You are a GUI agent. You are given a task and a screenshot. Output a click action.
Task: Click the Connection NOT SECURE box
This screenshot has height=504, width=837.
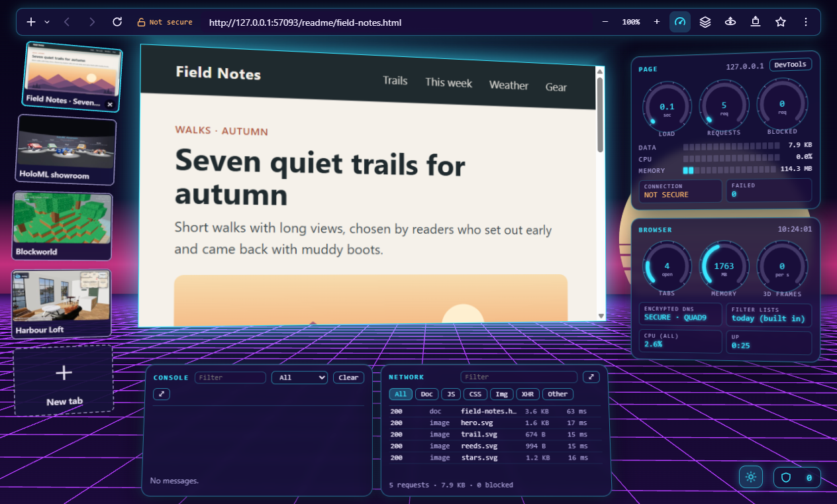pyautogui.click(x=681, y=191)
